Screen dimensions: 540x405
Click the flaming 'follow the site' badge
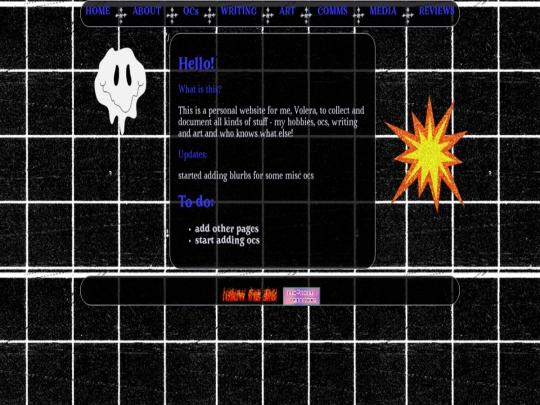(x=250, y=295)
